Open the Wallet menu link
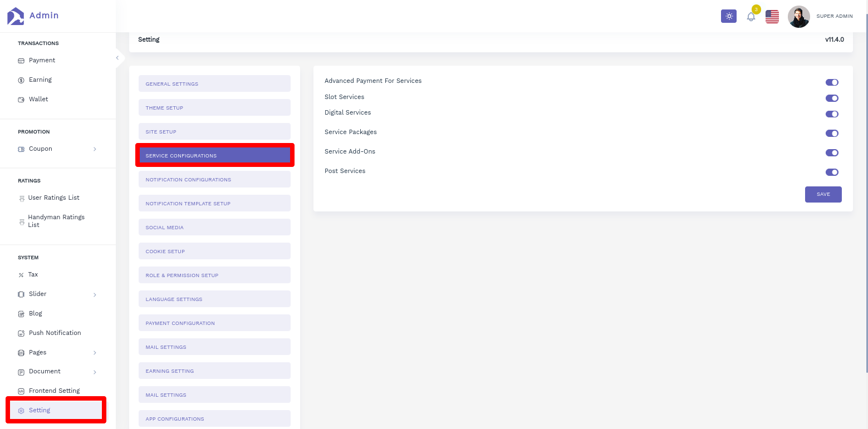The image size is (868, 429). [38, 99]
